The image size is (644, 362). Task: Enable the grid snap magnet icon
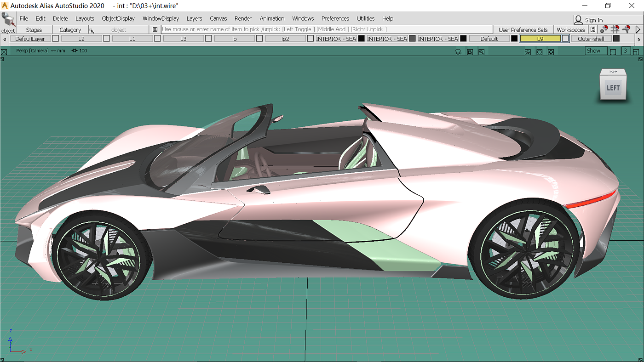click(x=615, y=29)
